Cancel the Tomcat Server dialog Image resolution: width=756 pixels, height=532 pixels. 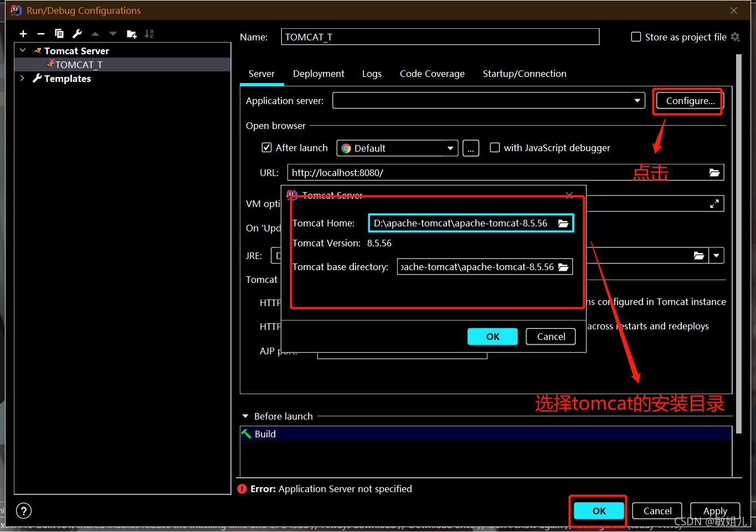(551, 337)
